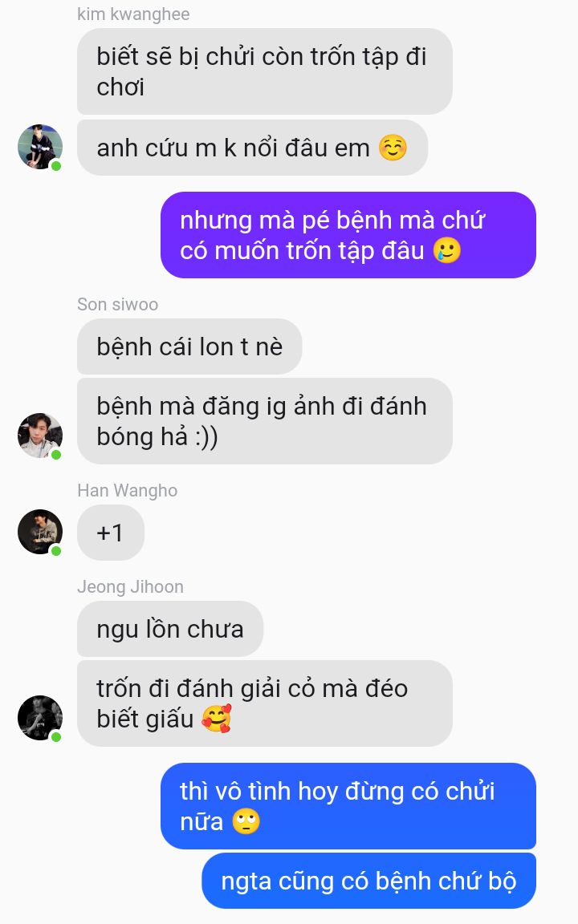Click the 'kim kwanghee' sender name
Viewport: 578px width, 924px height.
coord(133,14)
